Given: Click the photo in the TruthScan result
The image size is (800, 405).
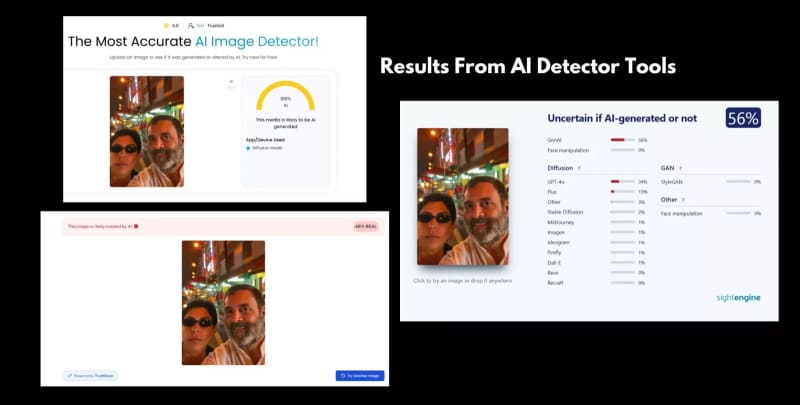Looking at the screenshot, I should point(223,302).
